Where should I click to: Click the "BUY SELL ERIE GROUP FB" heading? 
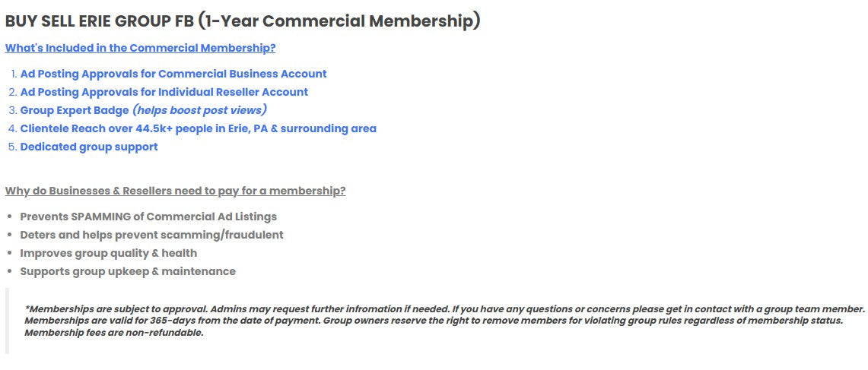(99, 21)
